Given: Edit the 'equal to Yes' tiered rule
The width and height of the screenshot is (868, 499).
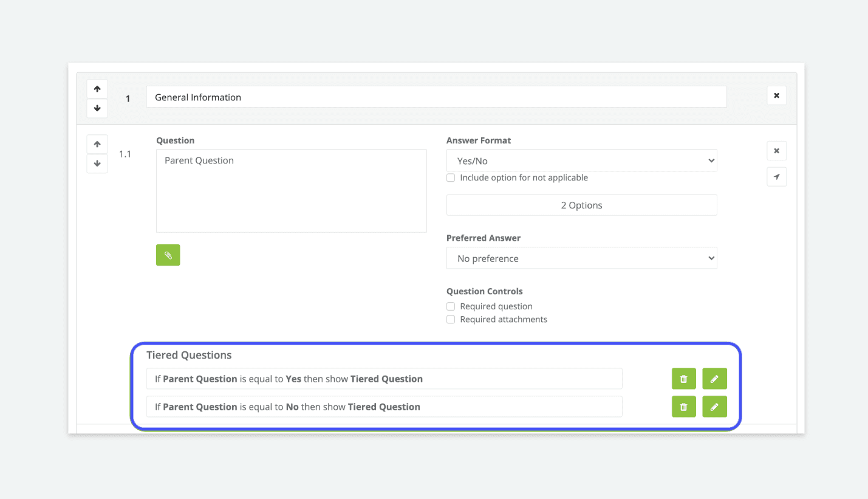Looking at the screenshot, I should tap(714, 379).
